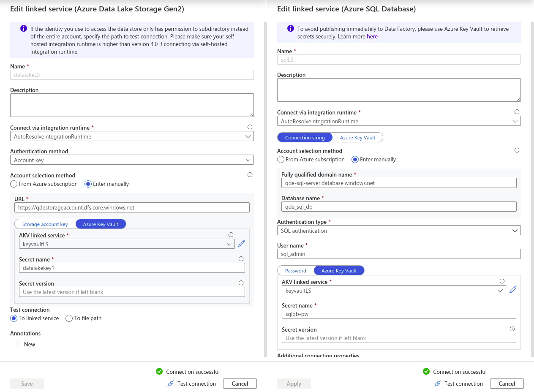The height and width of the screenshot is (392, 534).
Task: Switch to Connection string tab
Action: 305,137
